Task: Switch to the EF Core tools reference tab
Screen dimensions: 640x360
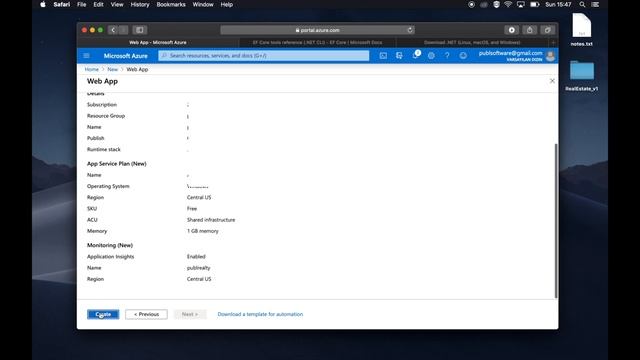Action: coord(317,42)
